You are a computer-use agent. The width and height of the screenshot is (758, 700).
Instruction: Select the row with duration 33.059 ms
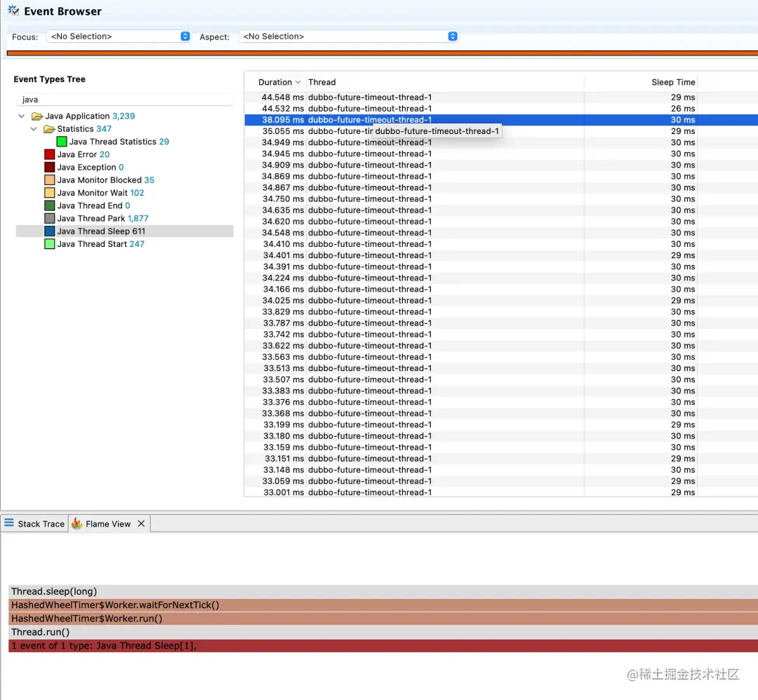click(x=501, y=481)
